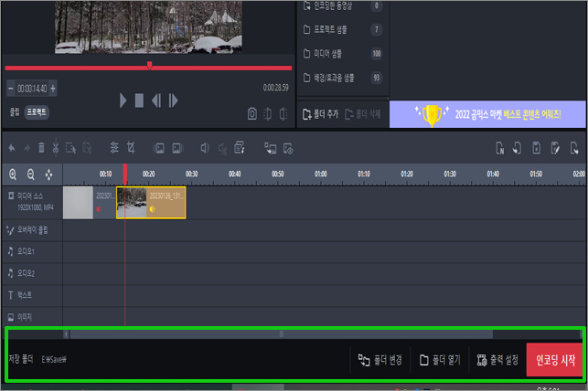Select the 이미지 track header
The width and height of the screenshot is (588, 391).
click(31, 317)
